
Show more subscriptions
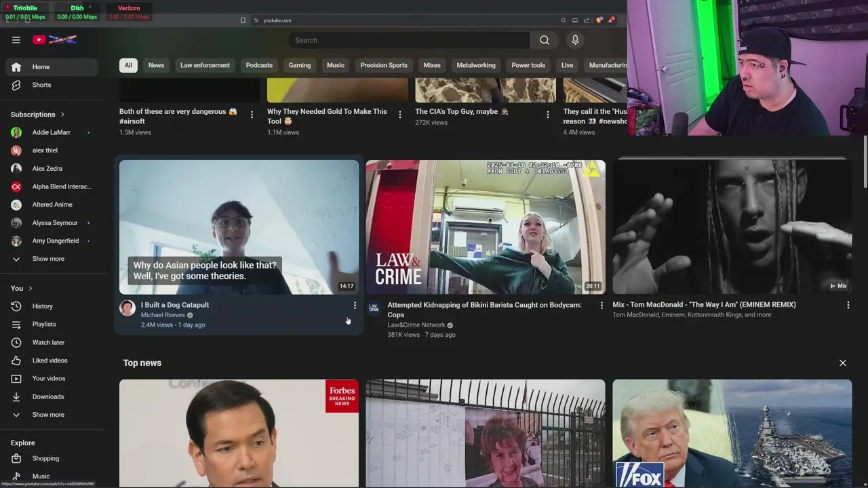52,259
